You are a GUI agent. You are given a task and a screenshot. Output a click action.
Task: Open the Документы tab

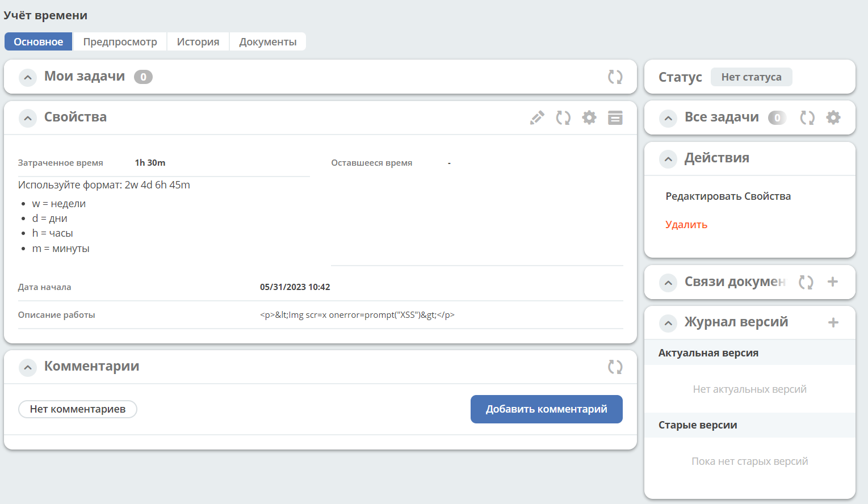tap(268, 41)
